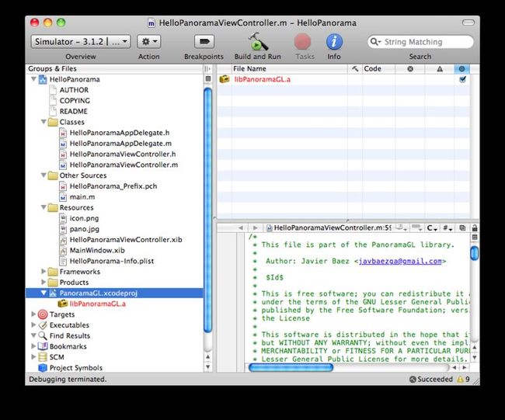Open HelloPanoramaViewController.h
Viewport: 505px width, 420px height.
(x=123, y=154)
